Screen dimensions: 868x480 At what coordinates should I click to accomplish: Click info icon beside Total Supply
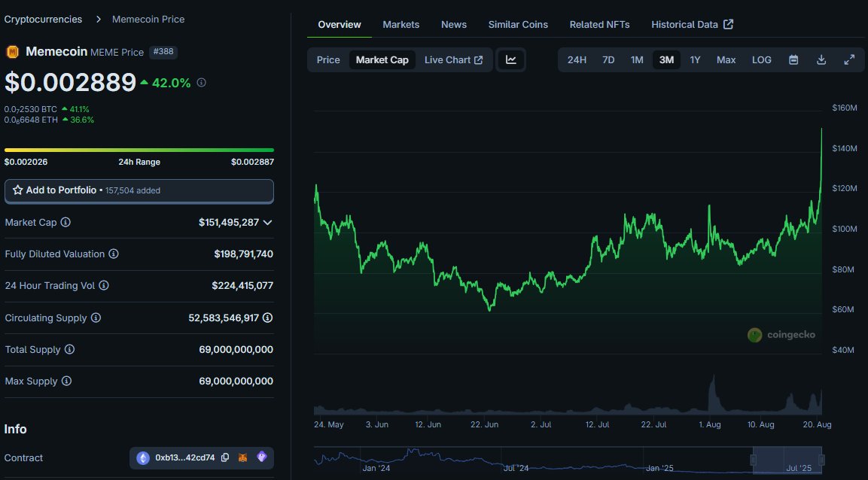pyautogui.click(x=69, y=350)
